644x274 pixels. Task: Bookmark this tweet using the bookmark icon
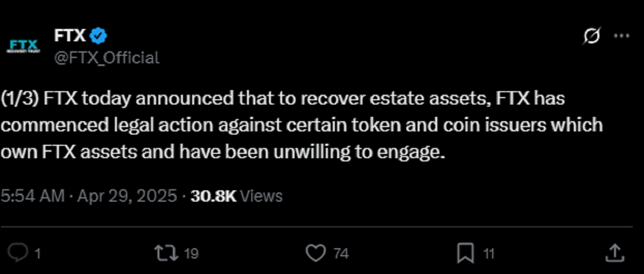coord(465,253)
